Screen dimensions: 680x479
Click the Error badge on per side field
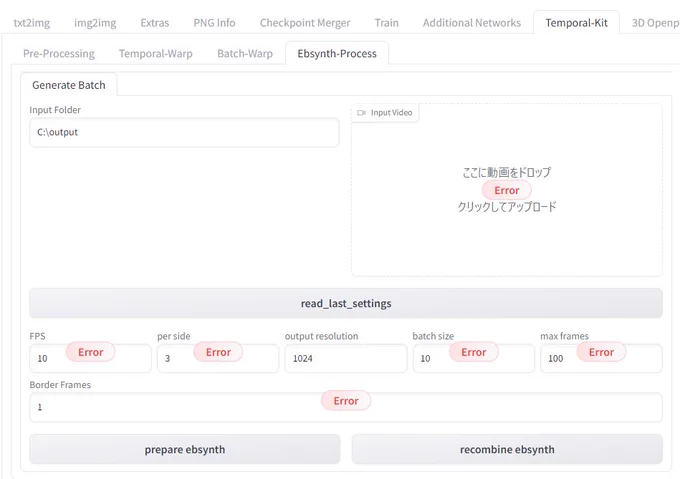pos(218,352)
